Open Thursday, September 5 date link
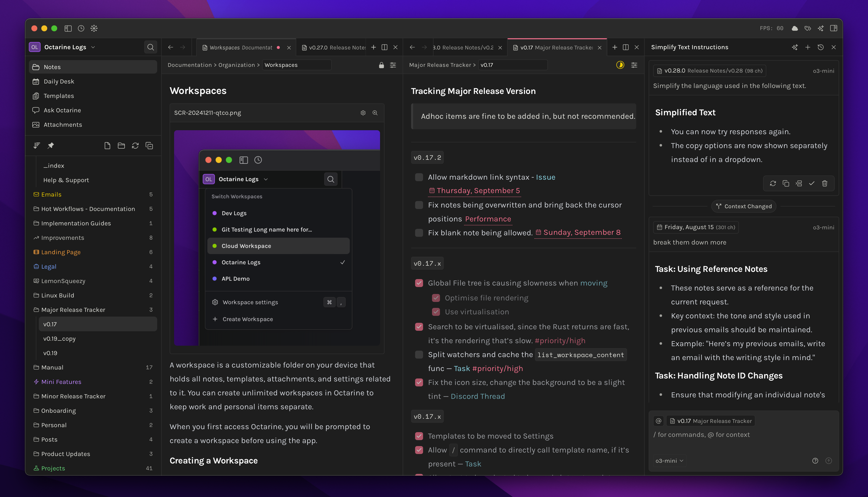 click(475, 191)
